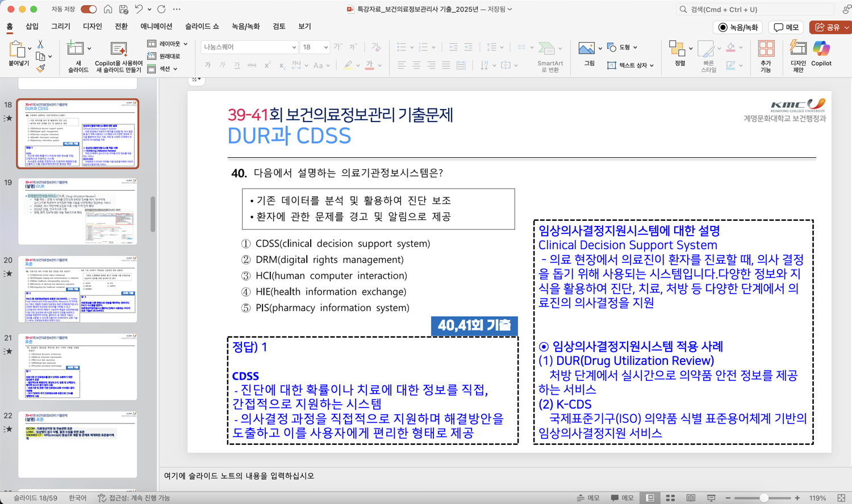The image size is (852, 504).
Task: Toggle strikethrough formatting
Action: point(252,65)
